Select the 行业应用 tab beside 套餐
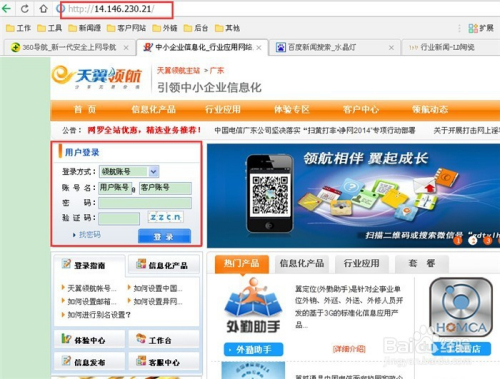 click(362, 264)
